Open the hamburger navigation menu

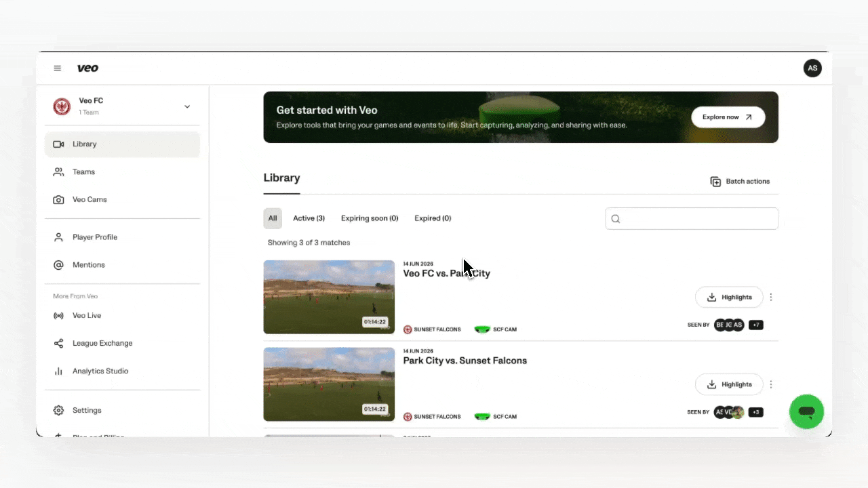tap(58, 68)
